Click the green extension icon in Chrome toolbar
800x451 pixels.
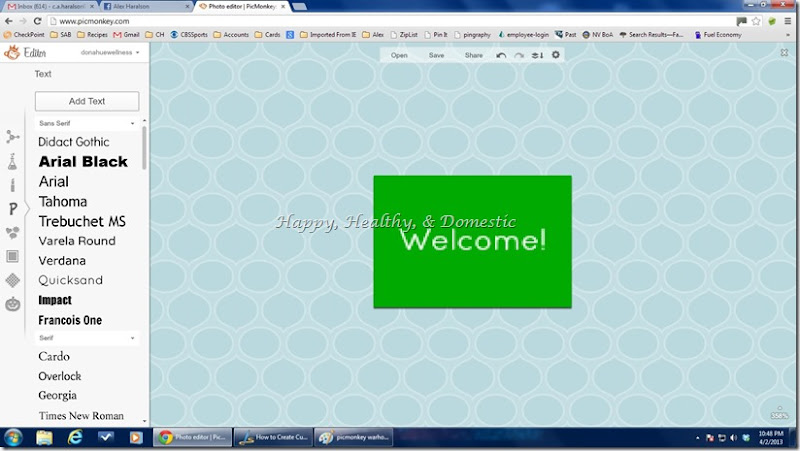pyautogui.click(x=772, y=21)
